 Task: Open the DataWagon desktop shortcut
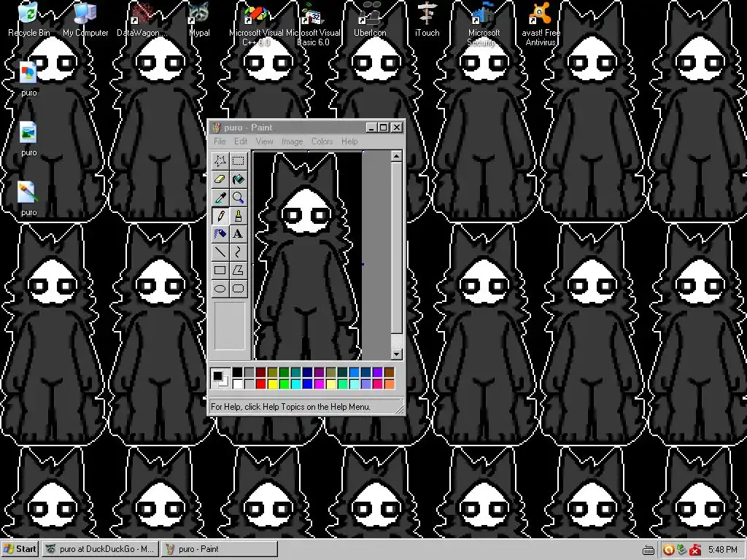click(x=142, y=20)
